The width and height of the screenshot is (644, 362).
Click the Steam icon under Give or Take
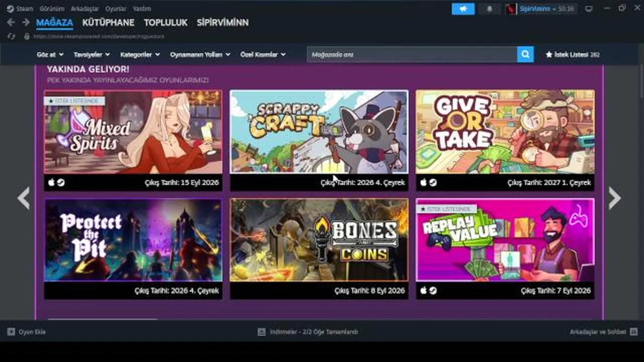(433, 183)
